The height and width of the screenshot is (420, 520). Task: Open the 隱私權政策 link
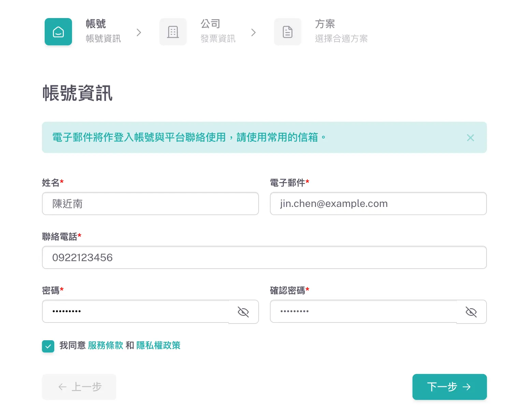tap(158, 346)
